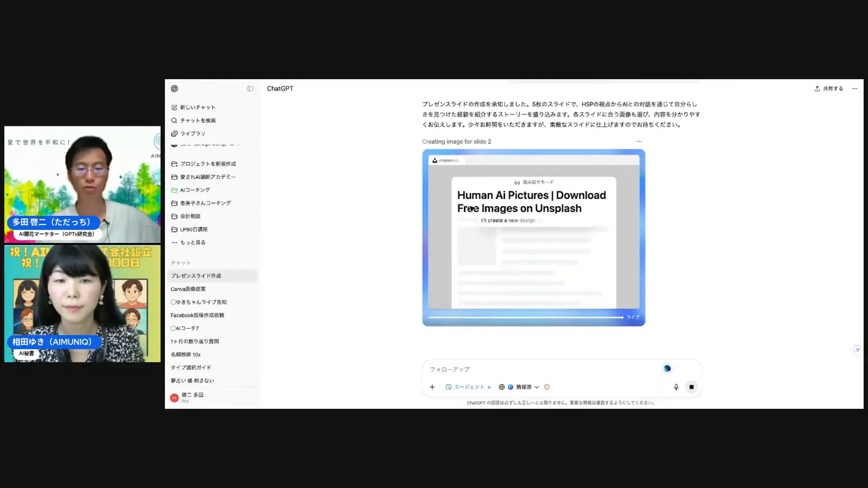Toggle the エージェント mode chip
868x488 pixels.
(465, 387)
